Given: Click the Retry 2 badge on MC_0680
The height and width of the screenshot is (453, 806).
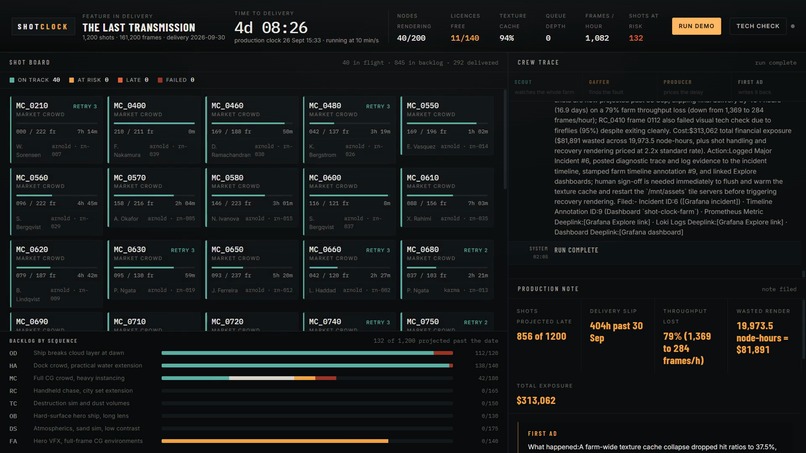Looking at the screenshot, I should [x=475, y=250].
